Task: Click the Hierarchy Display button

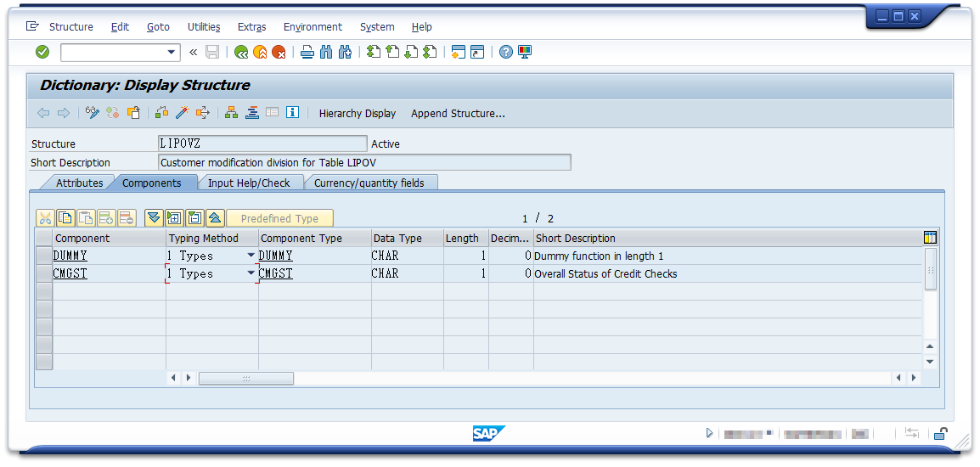Action: pos(358,113)
